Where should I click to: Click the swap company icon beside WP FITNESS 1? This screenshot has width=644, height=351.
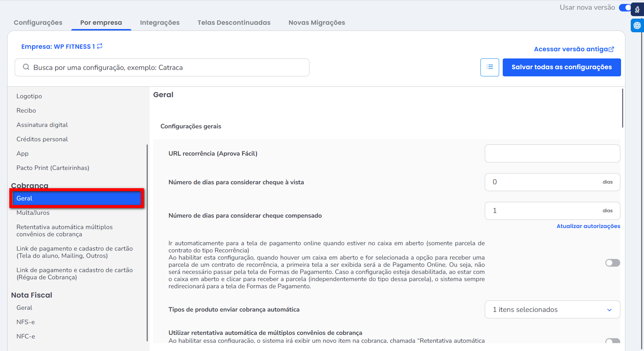pos(100,46)
